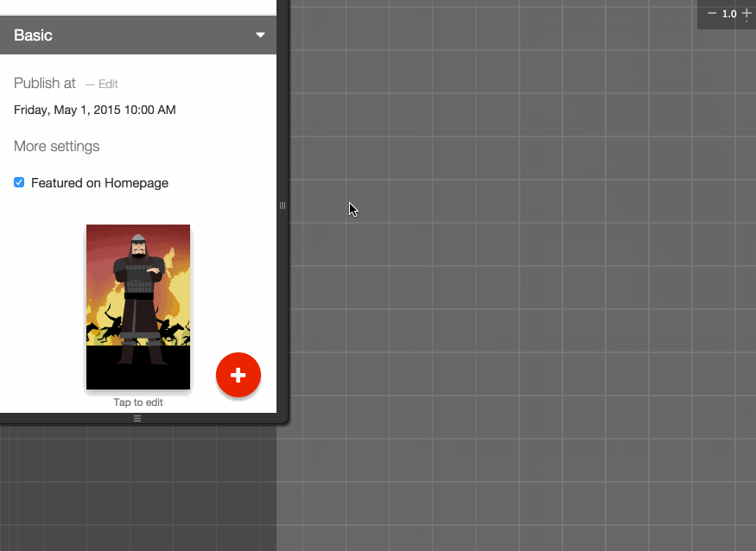Click the Edit link beside Publish at
The image size is (756, 551).
click(108, 84)
